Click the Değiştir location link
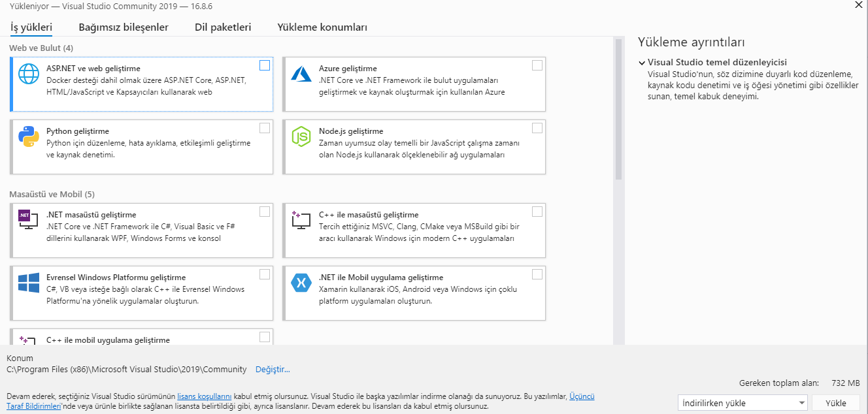 pos(273,370)
